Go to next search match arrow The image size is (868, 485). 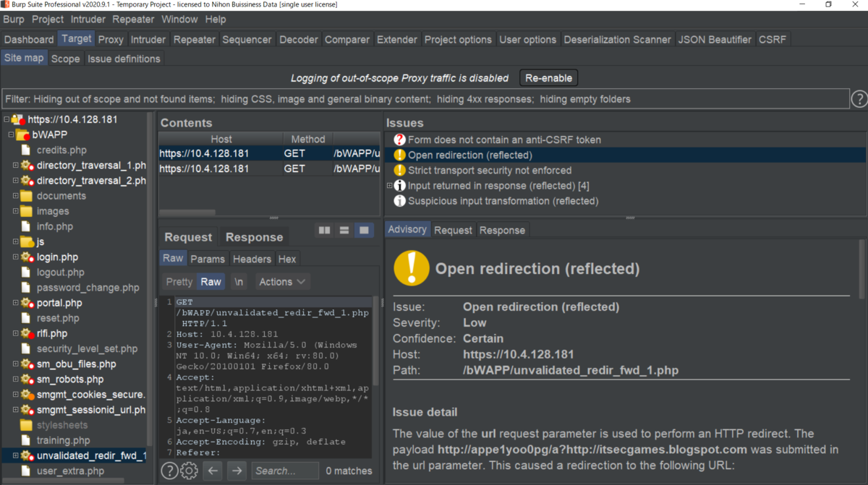(x=237, y=471)
